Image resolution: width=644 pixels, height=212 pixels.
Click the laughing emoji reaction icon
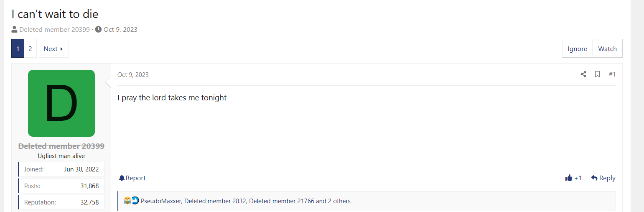point(127,201)
